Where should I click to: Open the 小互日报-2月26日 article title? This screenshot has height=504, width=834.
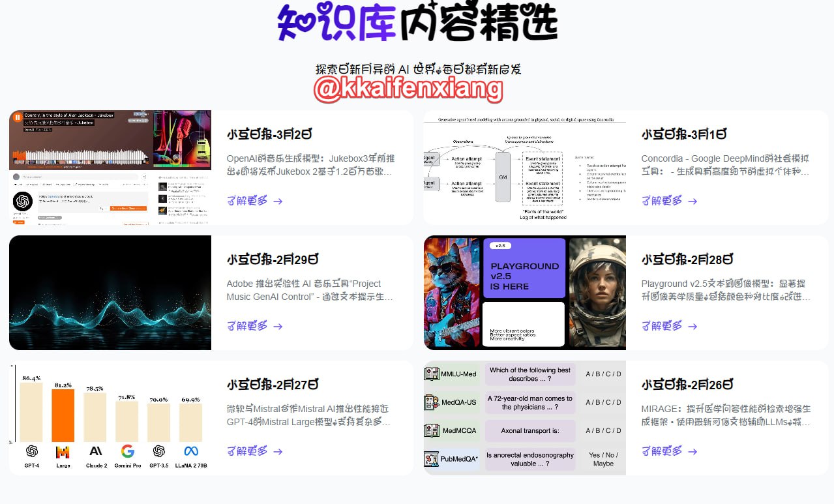(687, 385)
